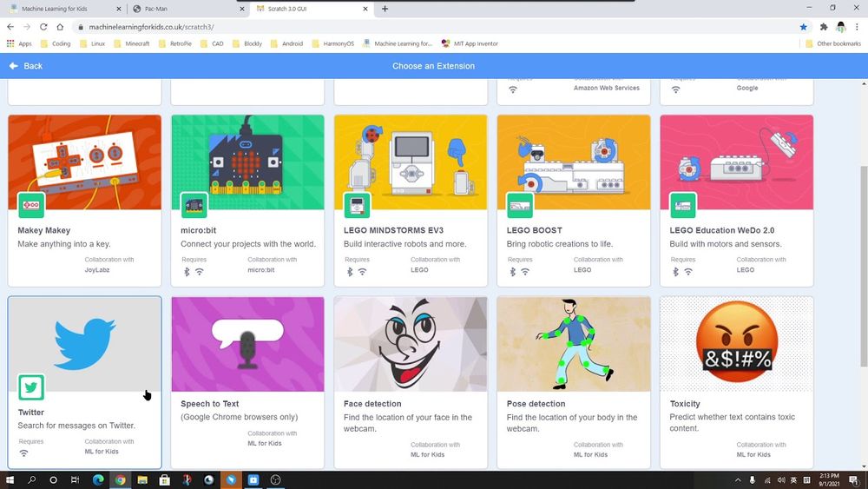Click the browser back arrow
The width and height of the screenshot is (868, 489).
10,27
